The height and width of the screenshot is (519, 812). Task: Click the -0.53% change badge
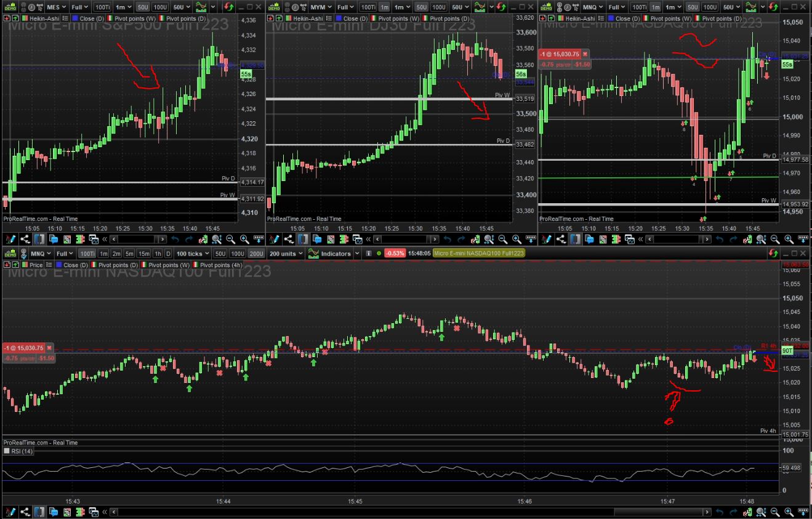(x=395, y=254)
